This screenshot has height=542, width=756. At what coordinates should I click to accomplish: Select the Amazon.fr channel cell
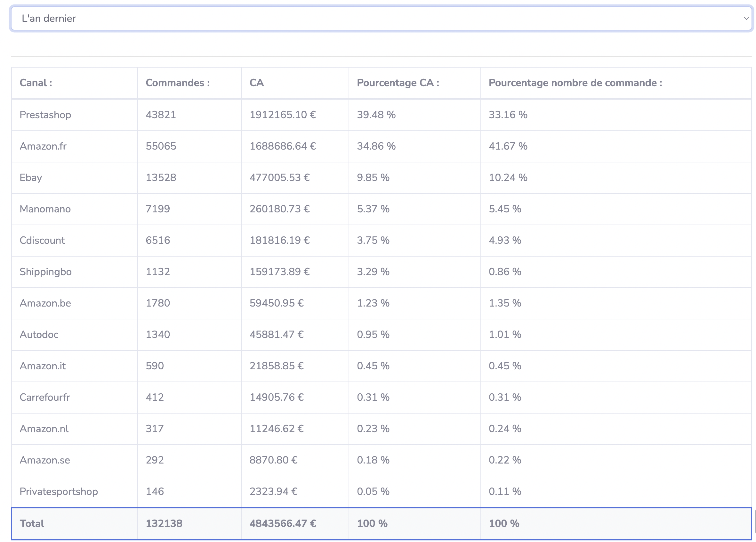43,146
